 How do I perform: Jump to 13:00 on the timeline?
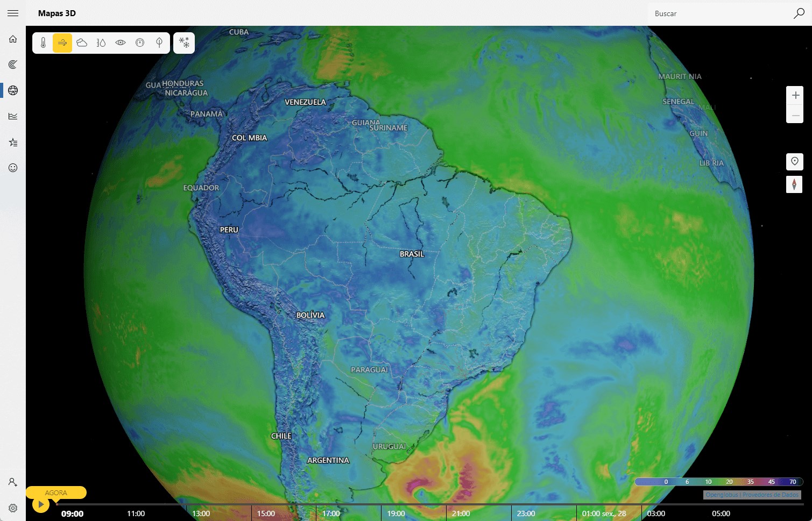point(201,513)
